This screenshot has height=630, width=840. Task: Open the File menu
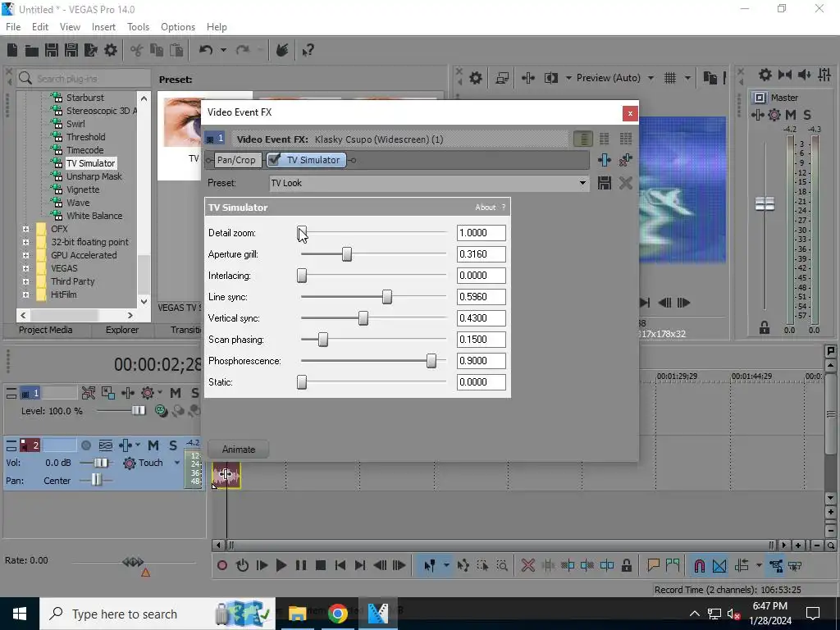[13, 27]
